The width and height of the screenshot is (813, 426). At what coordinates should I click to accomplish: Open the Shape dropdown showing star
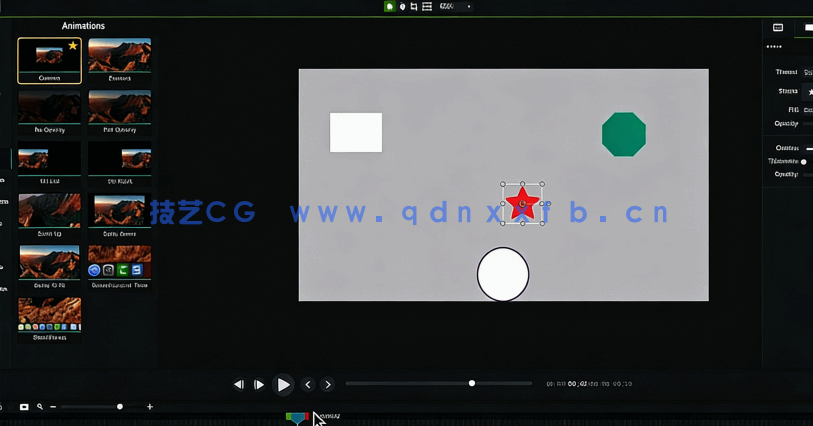click(808, 92)
